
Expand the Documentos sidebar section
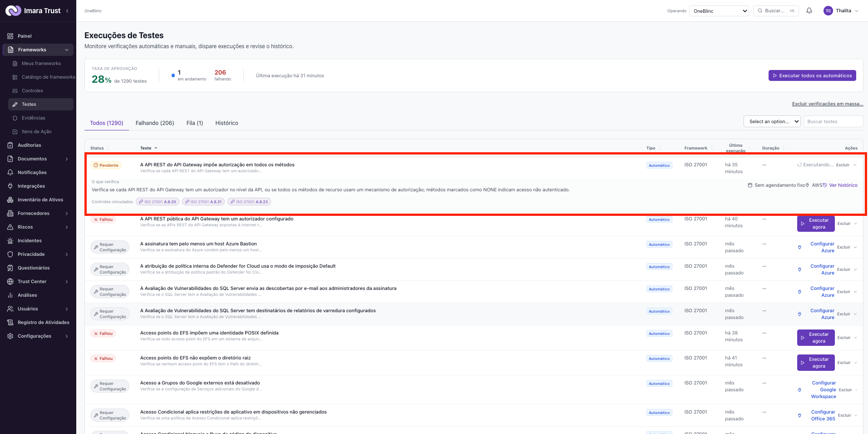coord(67,159)
